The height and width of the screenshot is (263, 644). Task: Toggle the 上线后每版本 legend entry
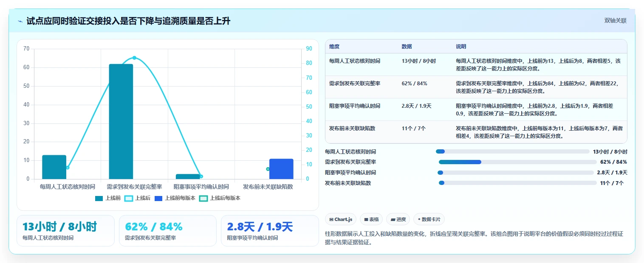pyautogui.click(x=220, y=198)
